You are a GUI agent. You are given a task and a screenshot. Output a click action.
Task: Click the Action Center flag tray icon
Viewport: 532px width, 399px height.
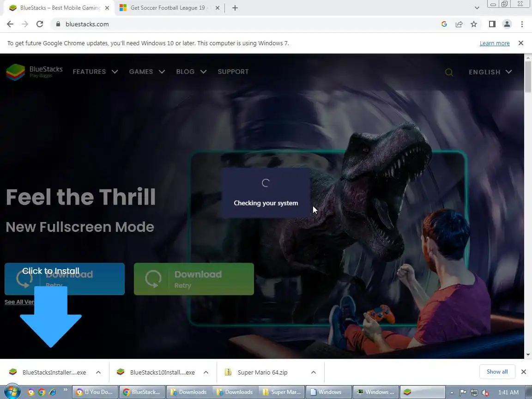point(463,392)
